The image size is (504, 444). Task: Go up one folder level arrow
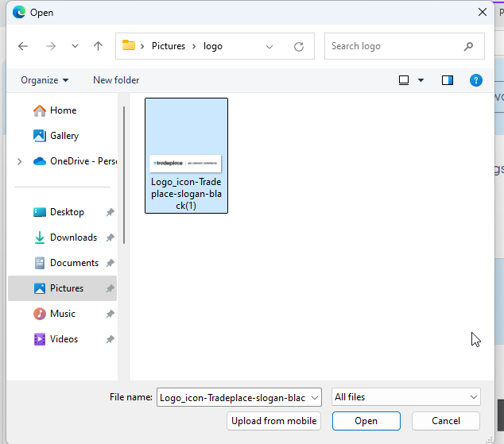coord(98,46)
